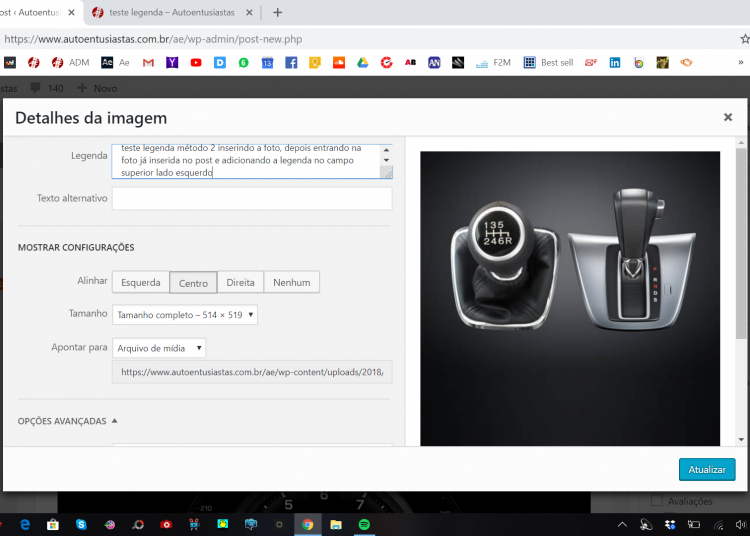This screenshot has height=536, width=750.
Task: Open the Apontar para dropdown
Action: coord(159,348)
